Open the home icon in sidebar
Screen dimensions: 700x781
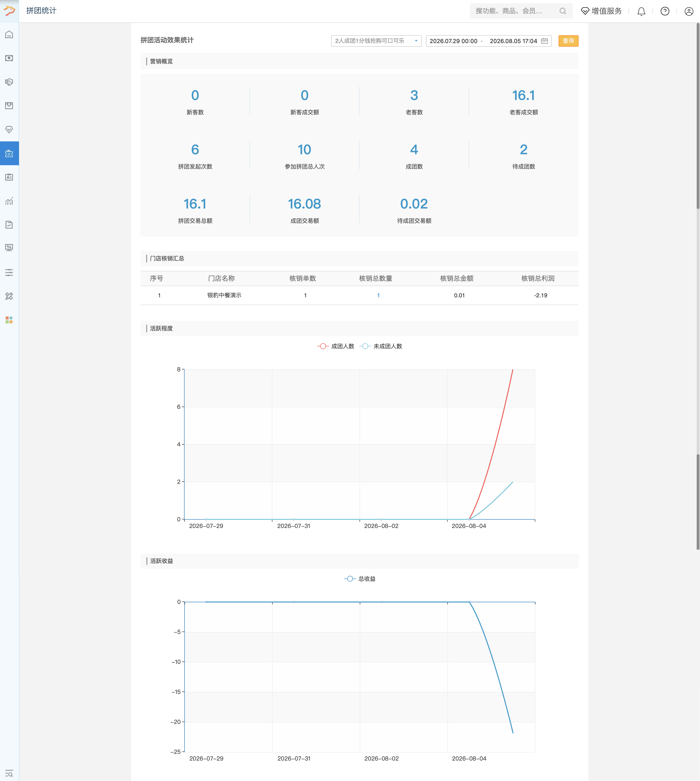tap(9, 35)
